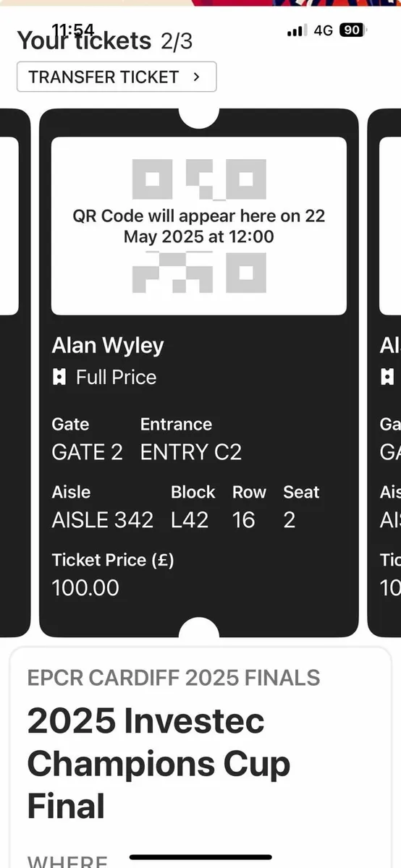Open the next ticket card on the right
Image resolution: width=401 pixels, height=868 pixels.
point(384,373)
